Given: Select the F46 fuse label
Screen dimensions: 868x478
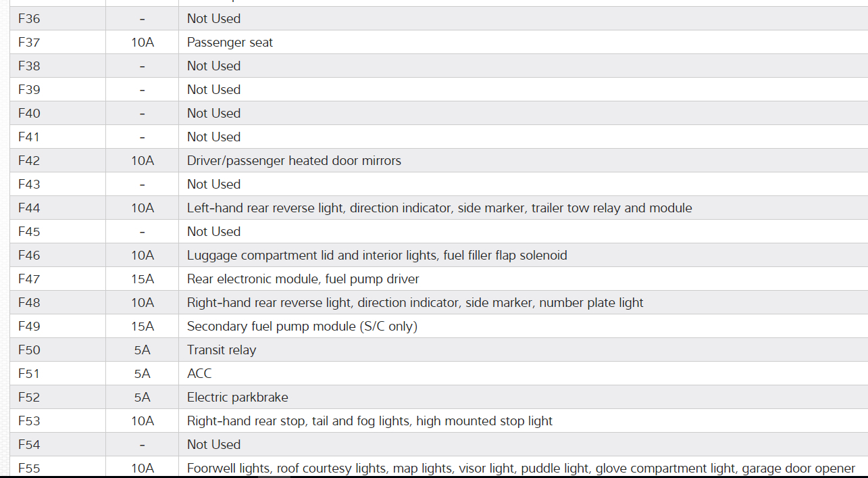Looking at the screenshot, I should pyautogui.click(x=29, y=256).
